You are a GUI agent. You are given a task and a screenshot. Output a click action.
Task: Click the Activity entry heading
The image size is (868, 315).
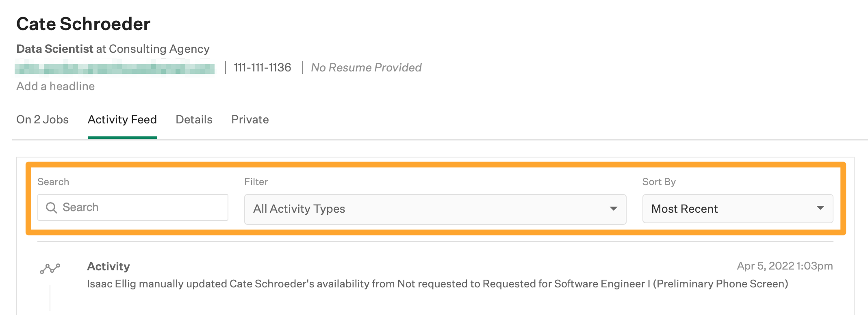pyautogui.click(x=108, y=266)
